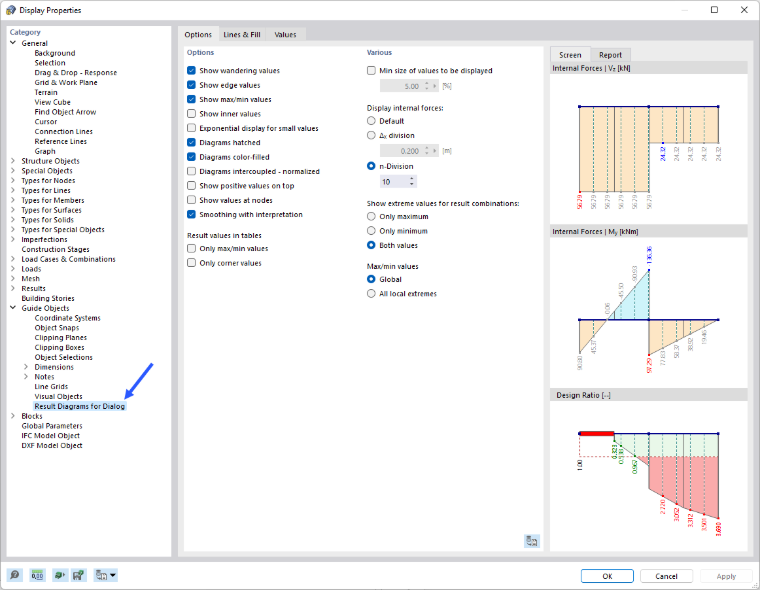Choose Only maximum extreme values
Screen dimensions: 760x590
[x=371, y=216]
